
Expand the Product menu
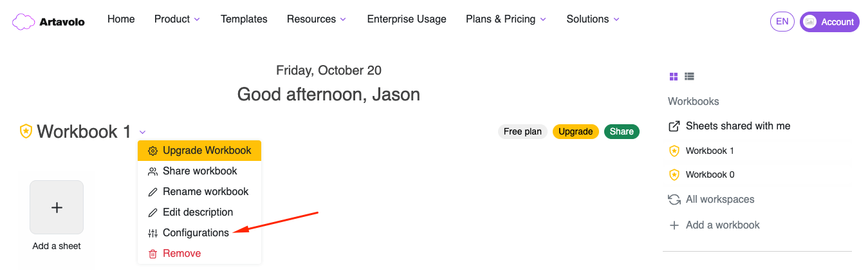pyautogui.click(x=177, y=19)
